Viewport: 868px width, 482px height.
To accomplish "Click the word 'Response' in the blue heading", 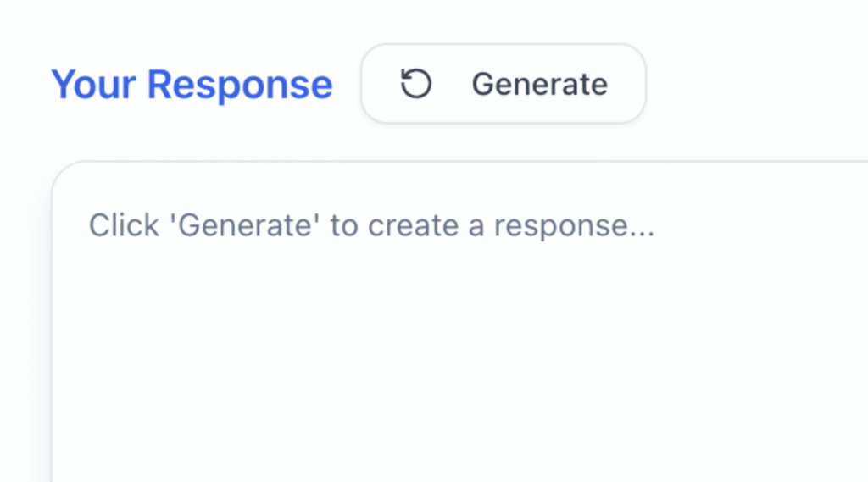I will pyautogui.click(x=240, y=85).
